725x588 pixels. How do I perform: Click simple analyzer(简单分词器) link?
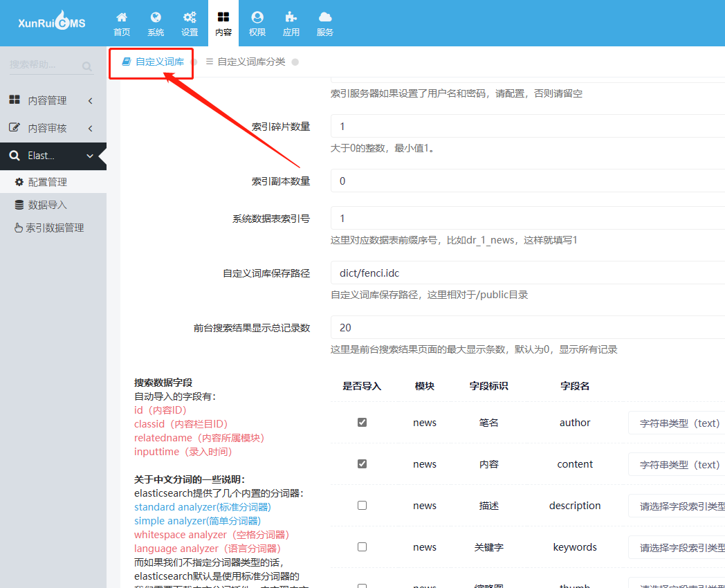(x=197, y=521)
